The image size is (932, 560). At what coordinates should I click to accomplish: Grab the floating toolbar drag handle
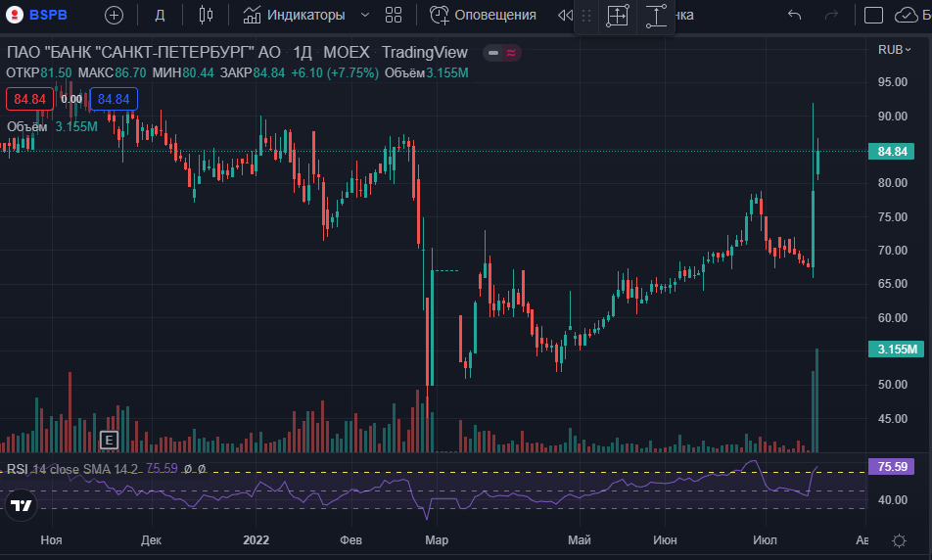point(586,16)
